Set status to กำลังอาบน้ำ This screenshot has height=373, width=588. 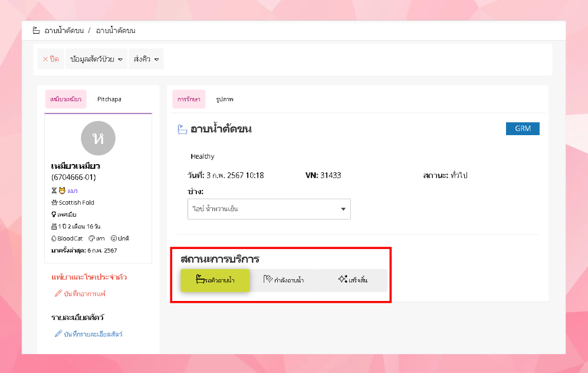point(284,280)
